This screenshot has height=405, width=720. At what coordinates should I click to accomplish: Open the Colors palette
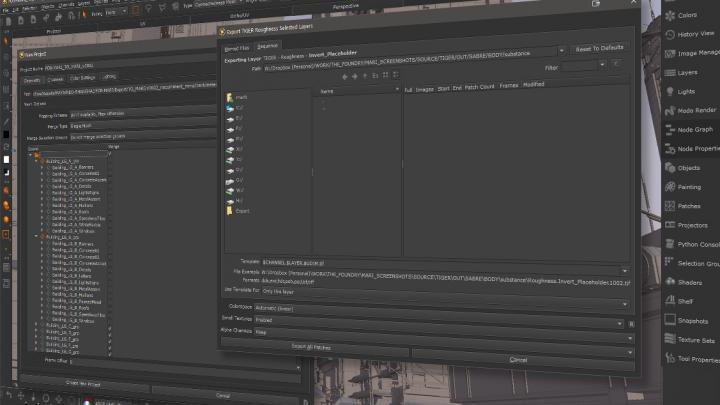(x=688, y=15)
